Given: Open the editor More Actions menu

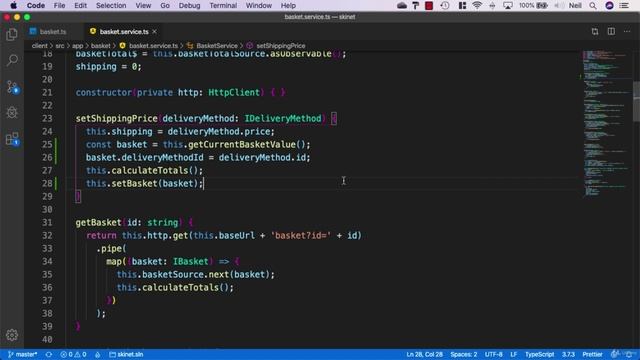Looking at the screenshot, I should [x=627, y=31].
